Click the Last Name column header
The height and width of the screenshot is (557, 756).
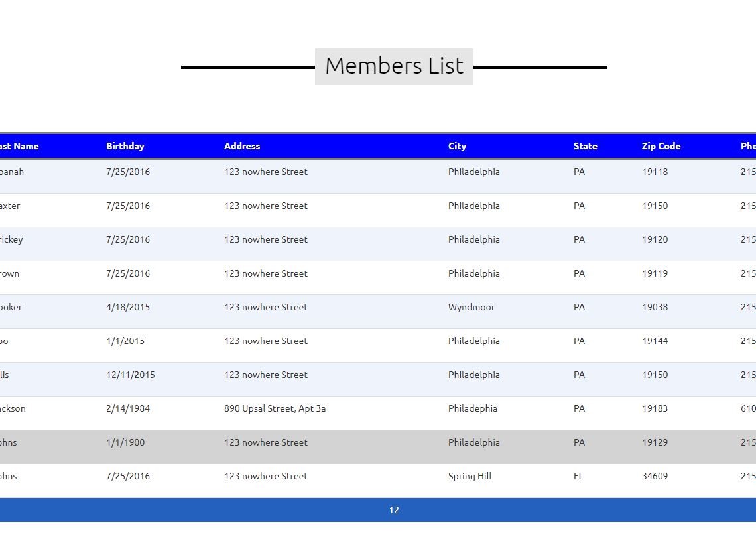(x=19, y=146)
